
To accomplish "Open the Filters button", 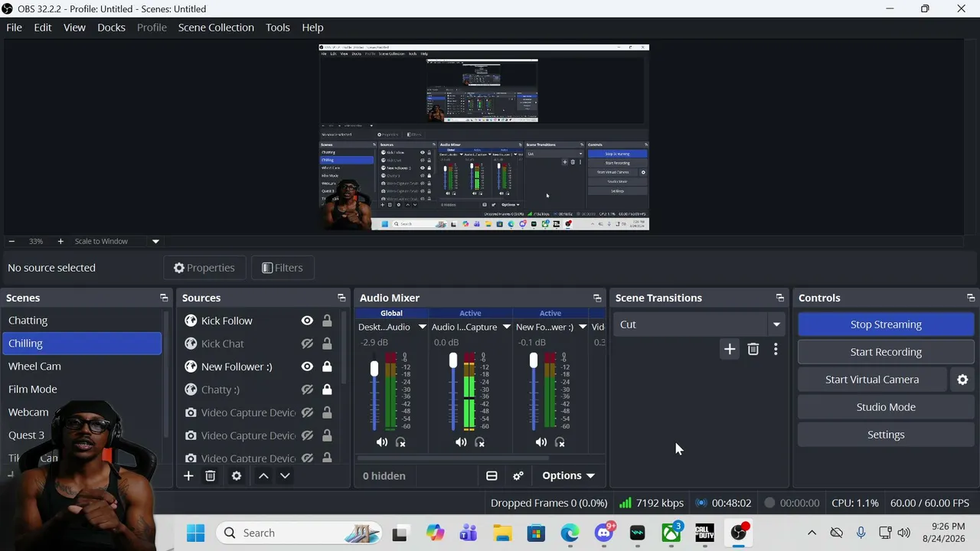I will pyautogui.click(x=283, y=268).
